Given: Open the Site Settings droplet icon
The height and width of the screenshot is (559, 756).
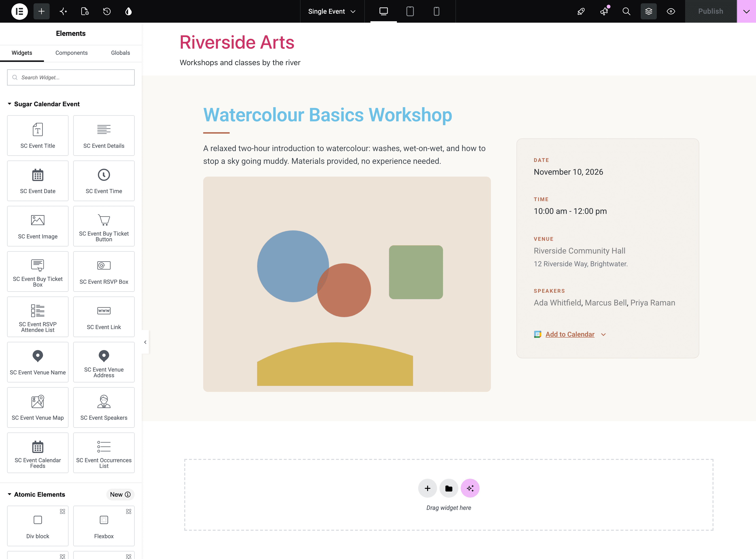Looking at the screenshot, I should point(128,12).
